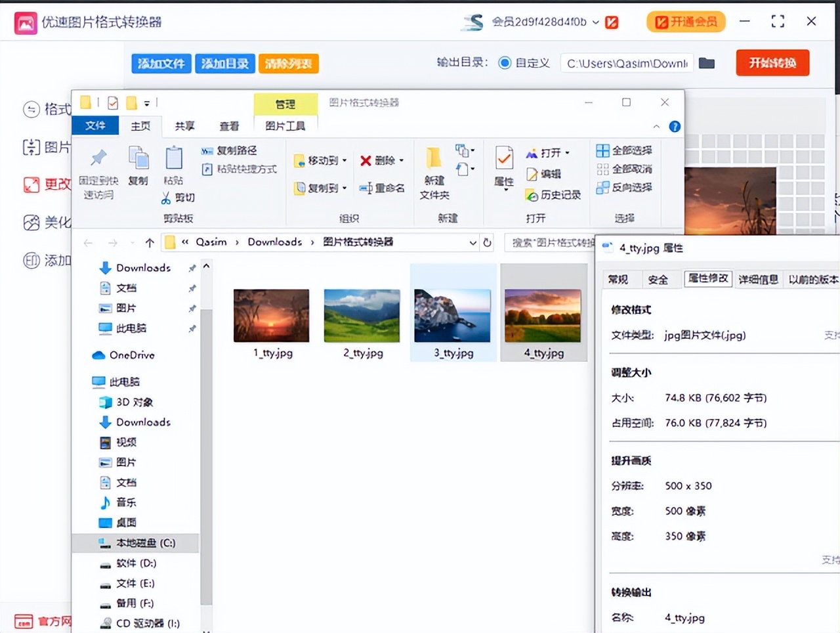The height and width of the screenshot is (633, 840).
Task: Open the 更改 section in the converter sidebar
Action: [x=47, y=185]
